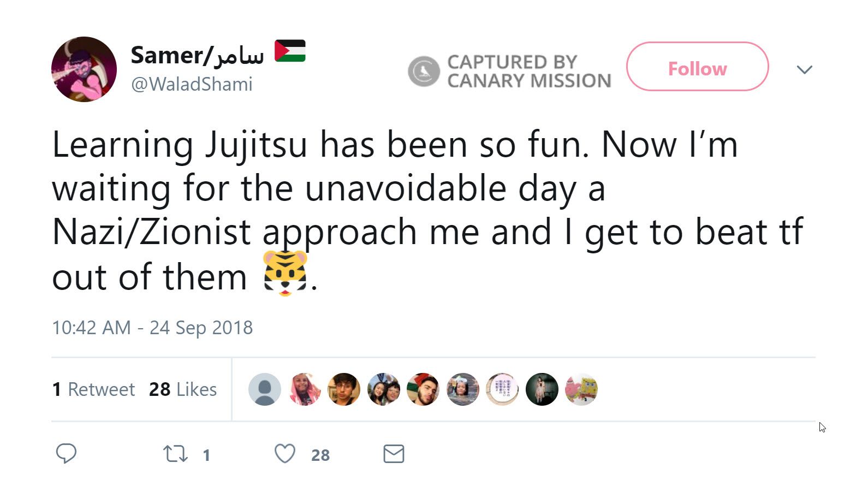Click the Canary Mission bird logo
The height and width of the screenshot is (504, 868).
pyautogui.click(x=424, y=71)
